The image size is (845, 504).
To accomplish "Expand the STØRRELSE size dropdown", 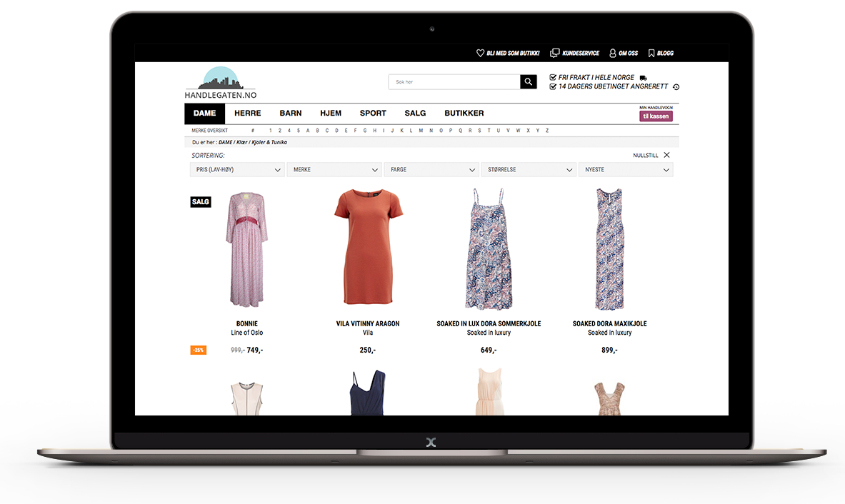I will point(528,170).
